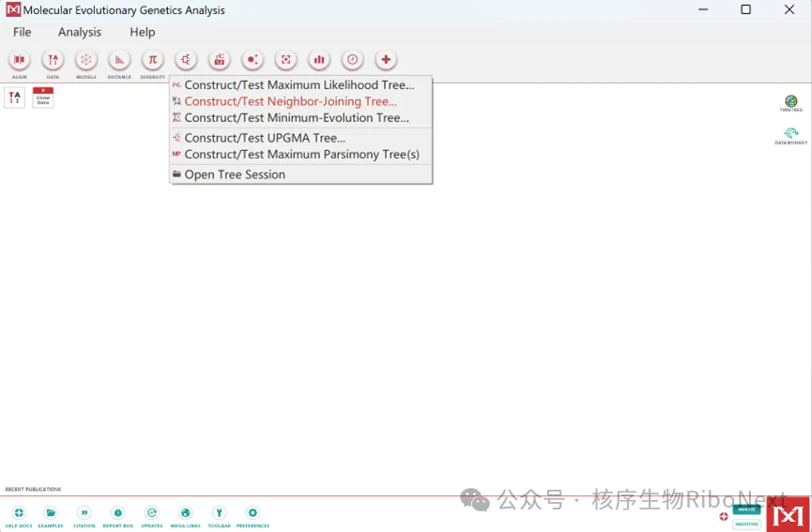This screenshot has height=532, width=812.
Task: Open the Datamonkey icon on the right
Action: click(x=790, y=136)
